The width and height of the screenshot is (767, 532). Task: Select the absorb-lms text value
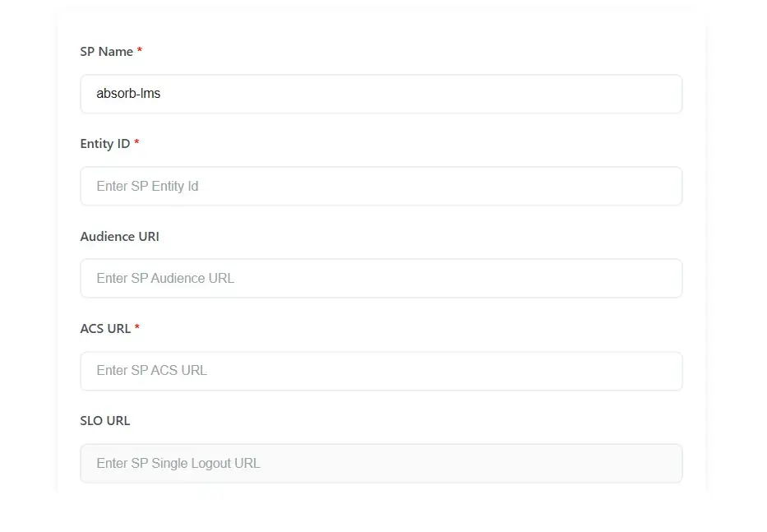[x=128, y=93]
